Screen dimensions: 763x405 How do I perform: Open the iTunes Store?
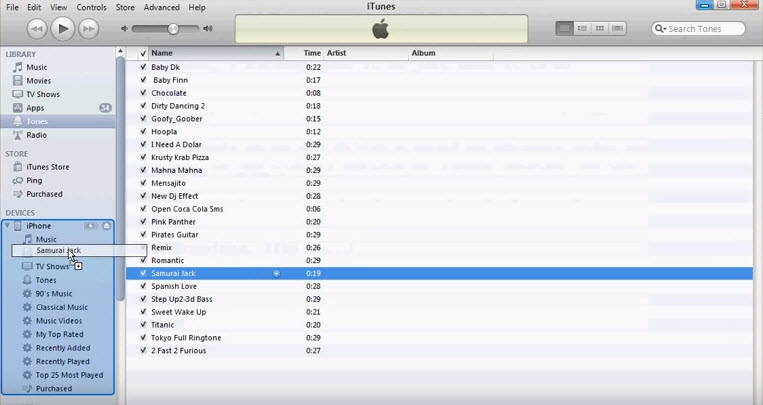coord(48,167)
